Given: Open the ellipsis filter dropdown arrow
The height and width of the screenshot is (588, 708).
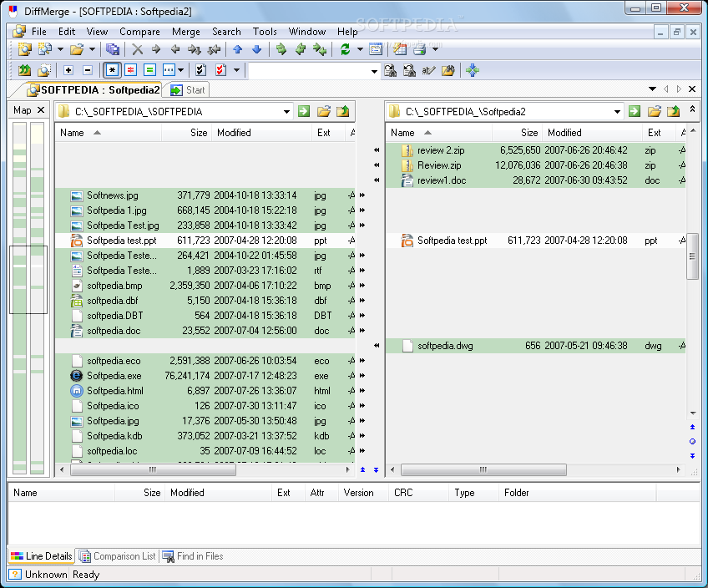Looking at the screenshot, I should [180, 70].
